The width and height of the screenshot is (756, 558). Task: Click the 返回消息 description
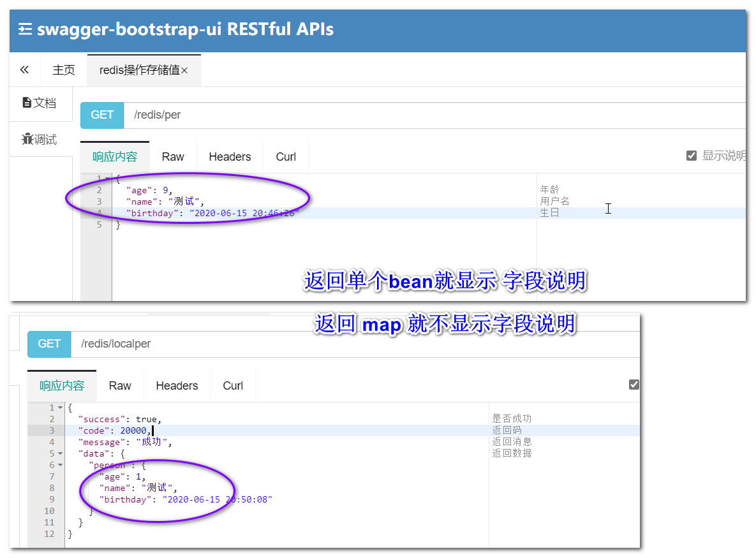[512, 441]
